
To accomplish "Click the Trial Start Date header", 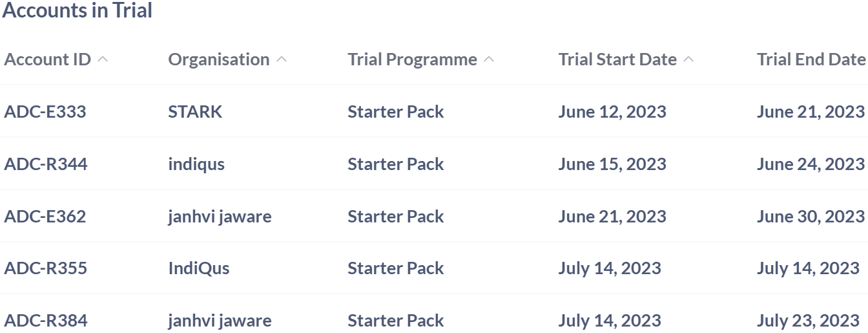I will (x=617, y=59).
